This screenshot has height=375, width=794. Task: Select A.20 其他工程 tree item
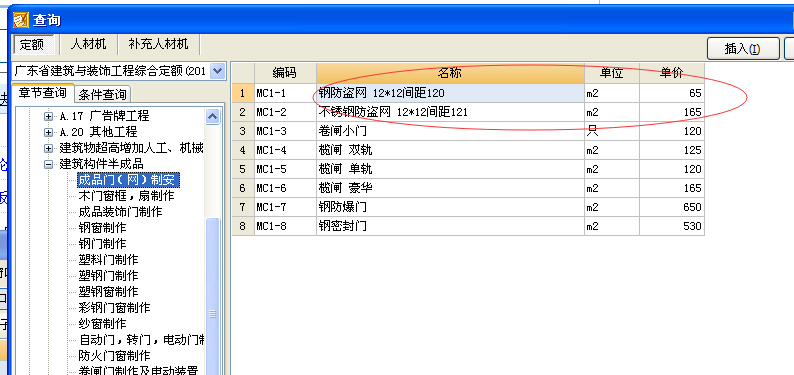click(98, 133)
